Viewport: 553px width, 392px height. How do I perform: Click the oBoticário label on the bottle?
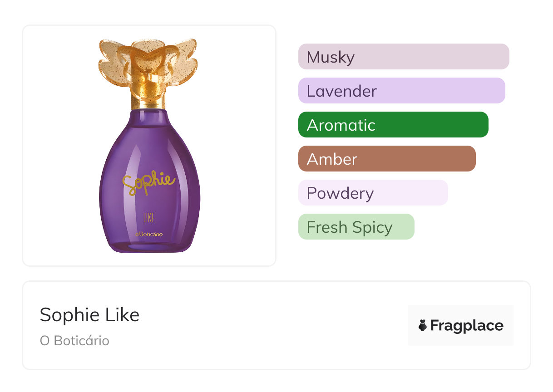(149, 234)
